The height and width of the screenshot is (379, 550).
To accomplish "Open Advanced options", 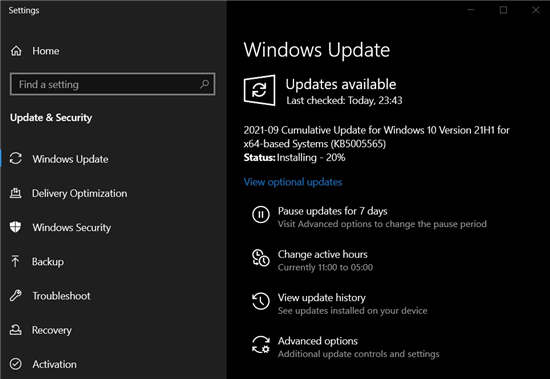I will pos(318,341).
